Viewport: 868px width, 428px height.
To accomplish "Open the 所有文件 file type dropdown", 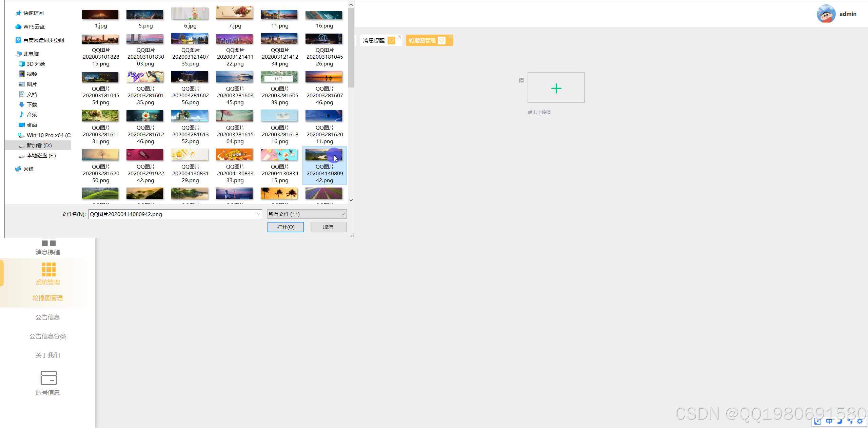I will click(307, 214).
